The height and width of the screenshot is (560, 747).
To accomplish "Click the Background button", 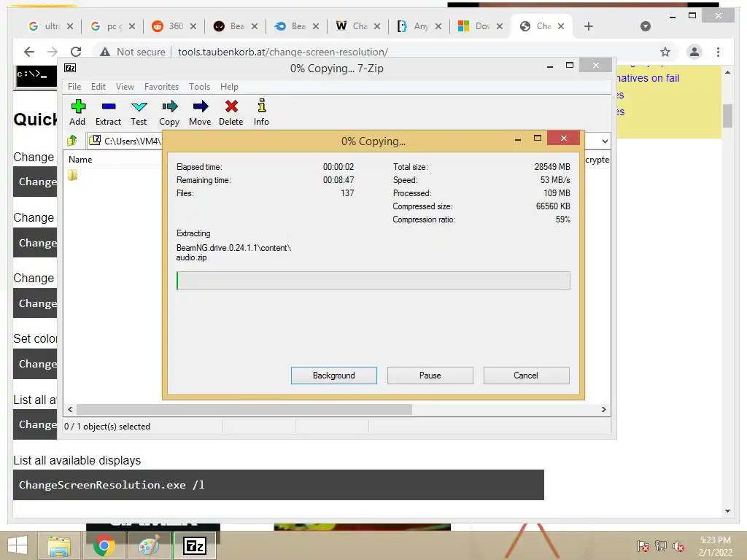I will [x=334, y=376].
